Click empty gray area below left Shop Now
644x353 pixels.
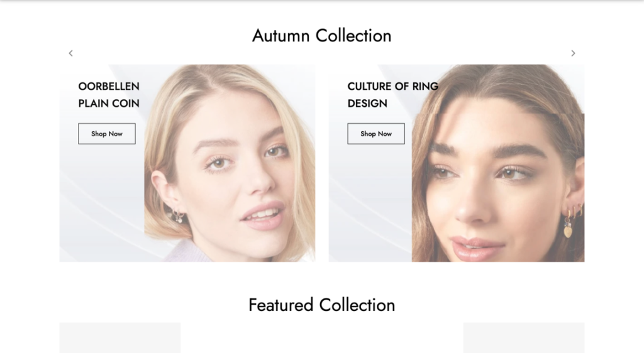tap(102, 197)
